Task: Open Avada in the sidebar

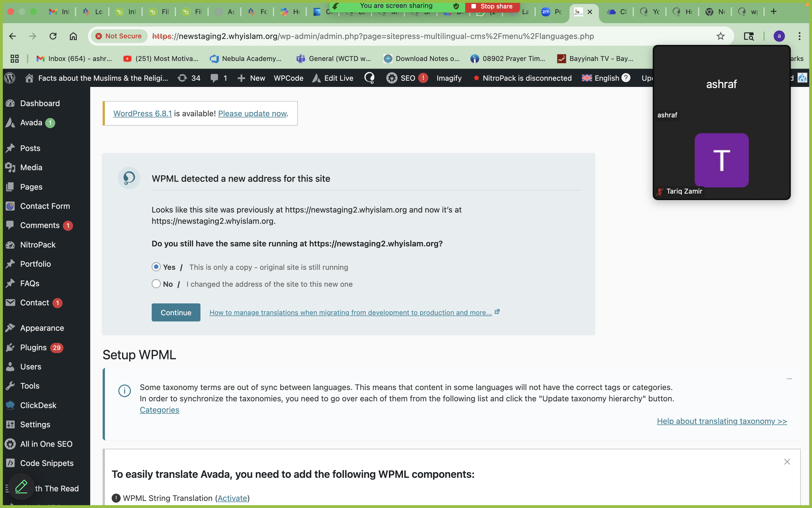Action: [x=31, y=123]
